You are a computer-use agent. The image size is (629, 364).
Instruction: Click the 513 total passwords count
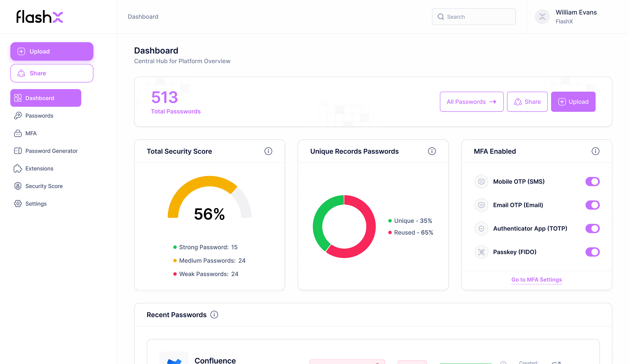click(165, 97)
